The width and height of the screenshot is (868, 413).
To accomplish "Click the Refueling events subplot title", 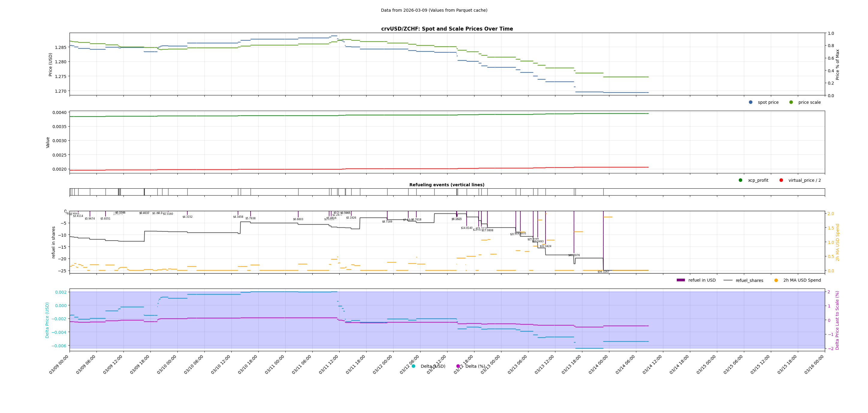I will tap(448, 185).
